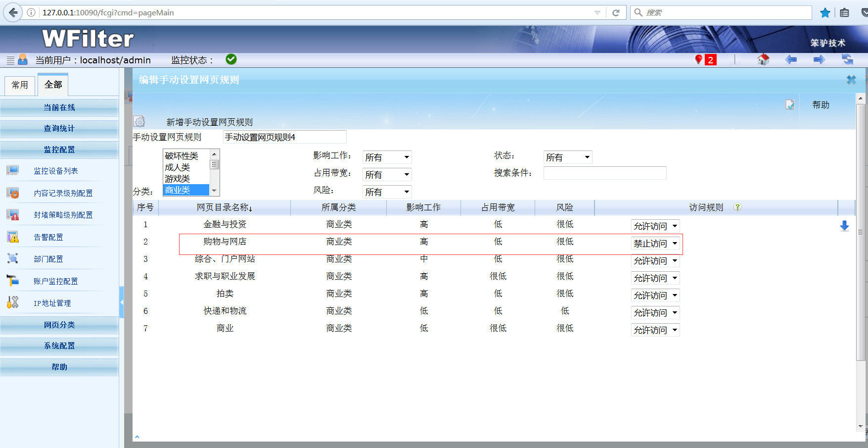Screen dimensions: 868x448
Task: Click the monitoring status green checkmark
Action: pyautogui.click(x=231, y=59)
